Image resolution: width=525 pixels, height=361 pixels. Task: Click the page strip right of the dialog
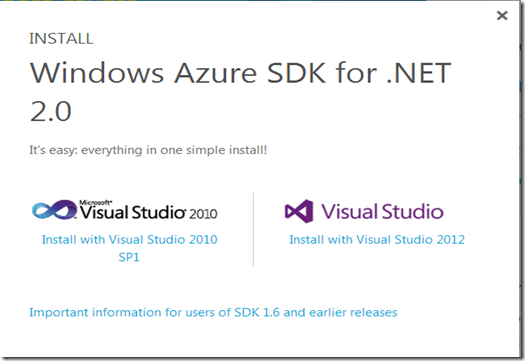pos(522,181)
